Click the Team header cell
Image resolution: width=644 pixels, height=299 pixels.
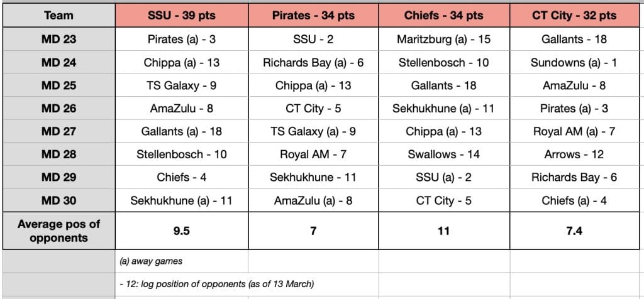pos(58,16)
